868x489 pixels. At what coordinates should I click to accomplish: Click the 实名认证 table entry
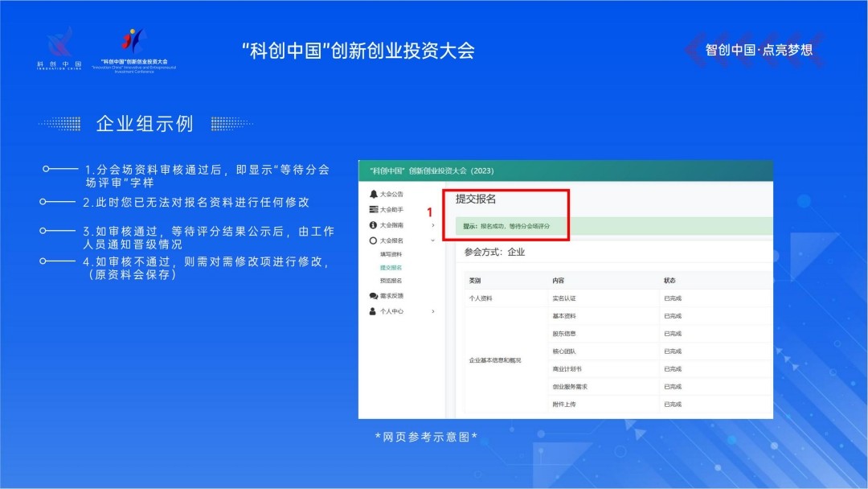(x=564, y=298)
